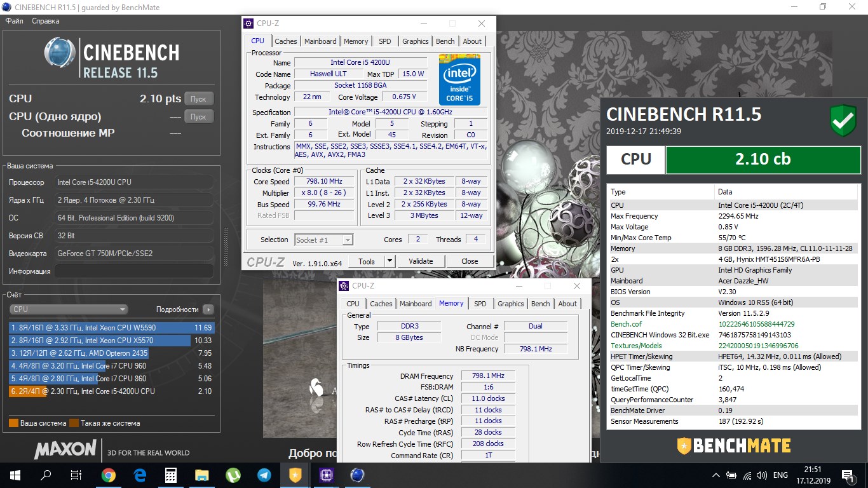The width and height of the screenshot is (868, 488).
Task: Expand Подробности details arrow
Action: (208, 309)
